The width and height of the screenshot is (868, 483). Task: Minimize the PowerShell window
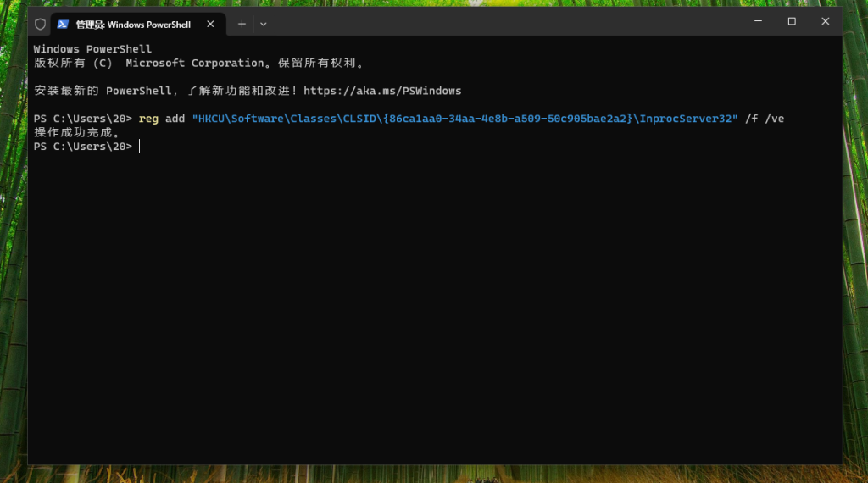pos(759,21)
